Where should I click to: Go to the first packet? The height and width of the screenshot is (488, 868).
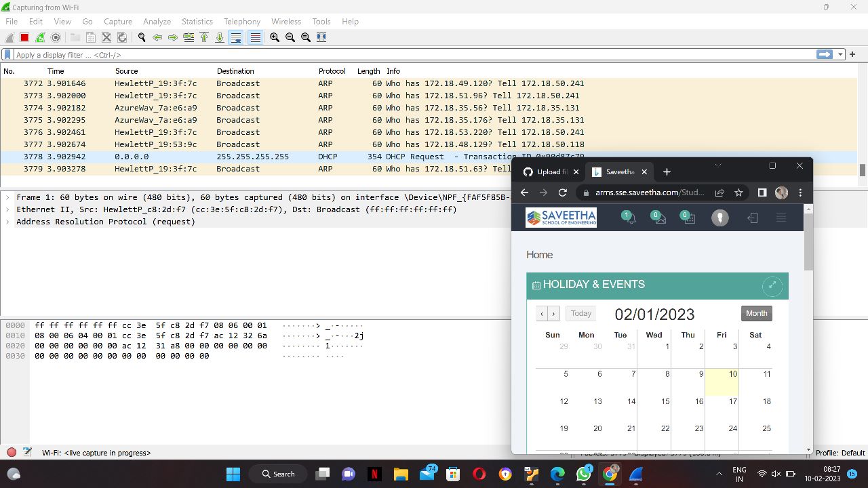click(204, 37)
